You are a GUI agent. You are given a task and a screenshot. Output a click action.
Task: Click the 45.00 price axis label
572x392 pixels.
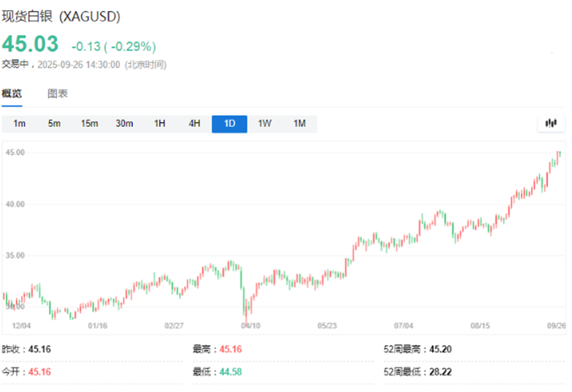[15, 152]
